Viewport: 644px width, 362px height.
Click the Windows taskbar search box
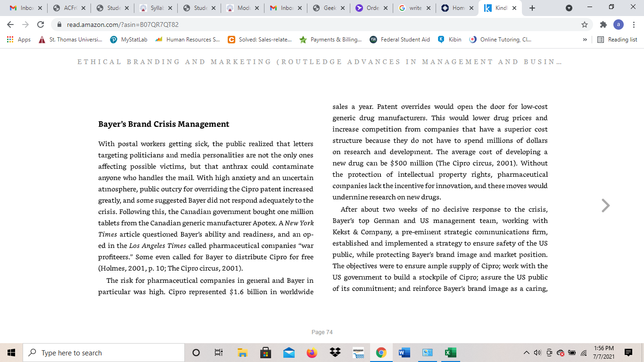point(104,353)
